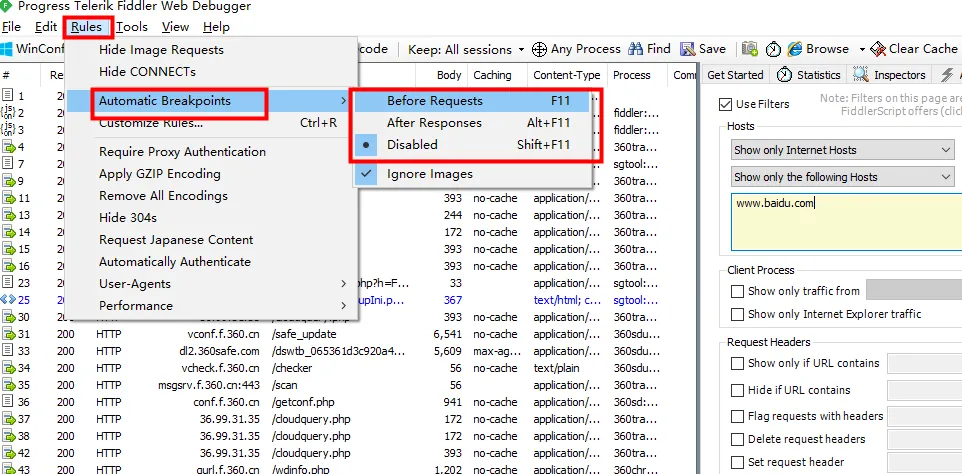Image resolution: width=962 pixels, height=474 pixels.
Task: Toggle the Use Filters checkbox
Action: tap(726, 104)
